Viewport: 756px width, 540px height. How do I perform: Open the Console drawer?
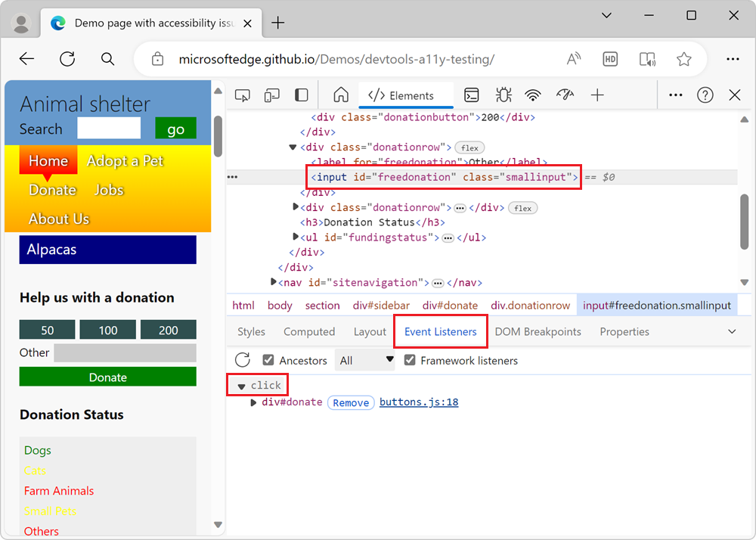point(472,95)
